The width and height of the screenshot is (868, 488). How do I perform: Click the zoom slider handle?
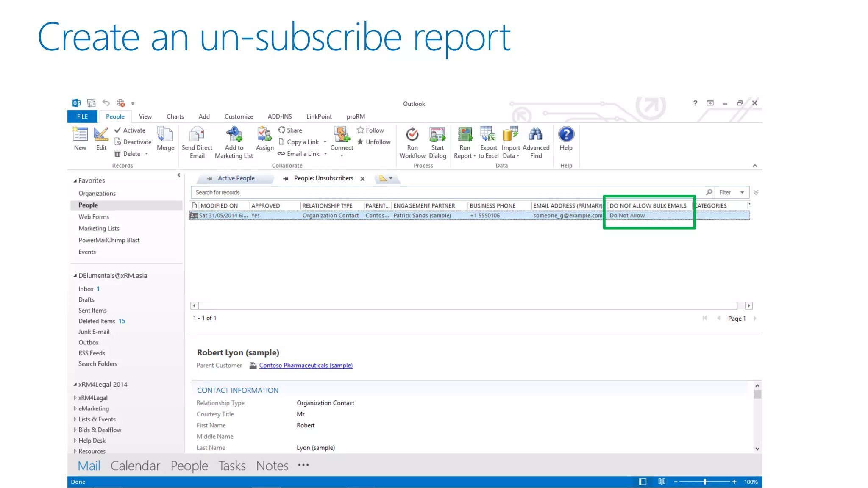705,482
